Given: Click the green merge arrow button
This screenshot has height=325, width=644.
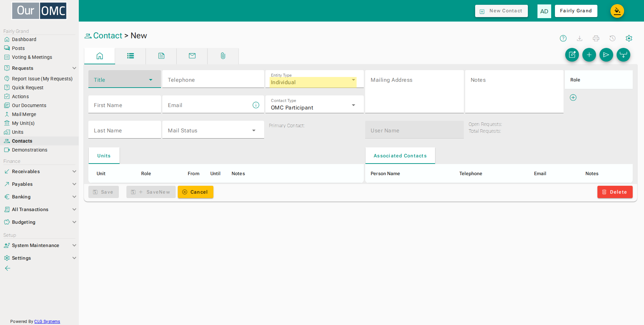Looking at the screenshot, I should pos(623,55).
